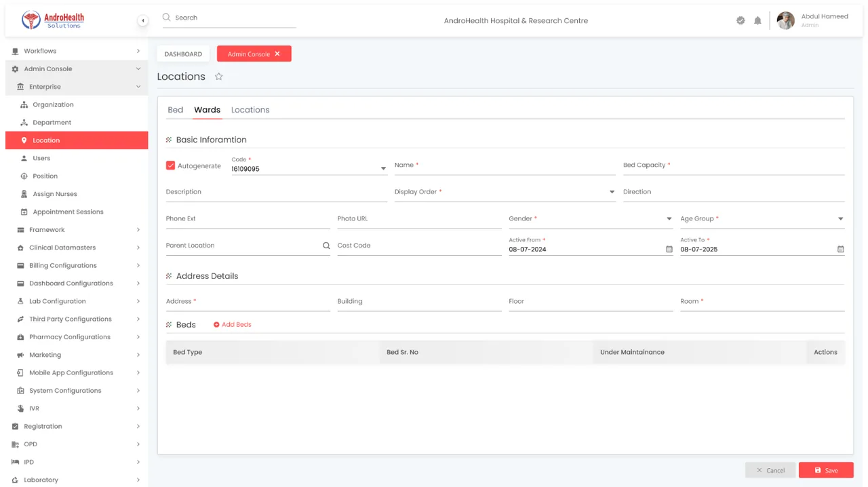This screenshot has height=487, width=868.
Task: Click the Assign Nurses icon
Action: 24,194
